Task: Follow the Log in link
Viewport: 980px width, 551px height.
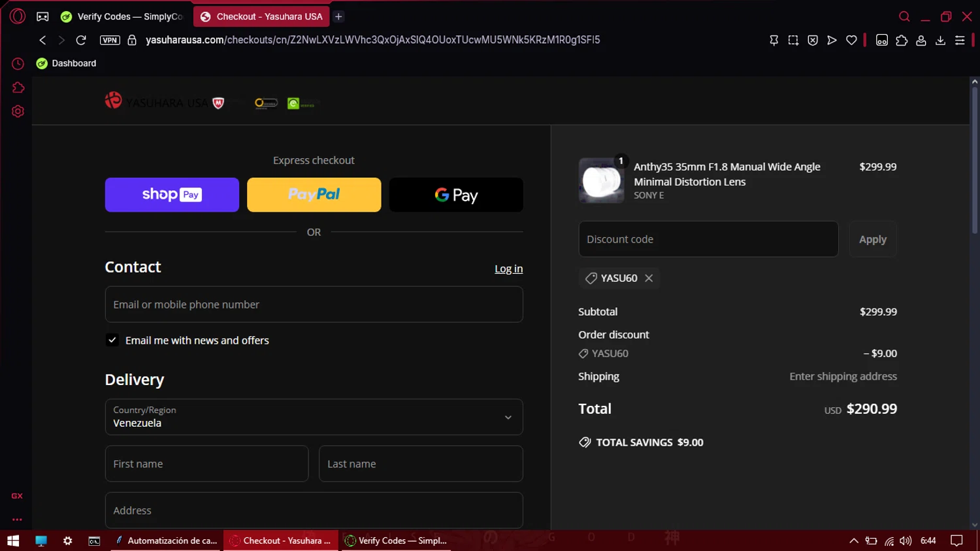Action: [508, 269]
